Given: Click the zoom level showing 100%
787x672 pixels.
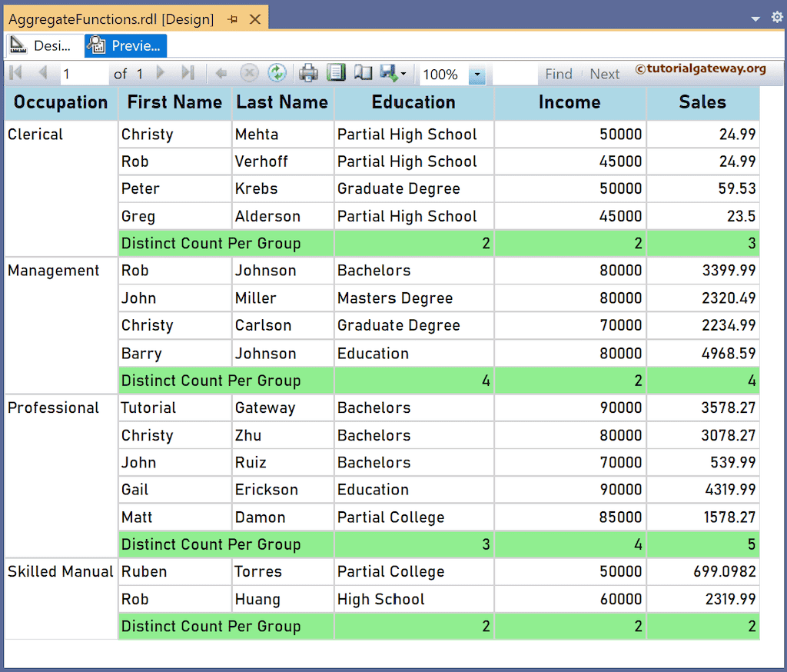Looking at the screenshot, I should click(440, 75).
